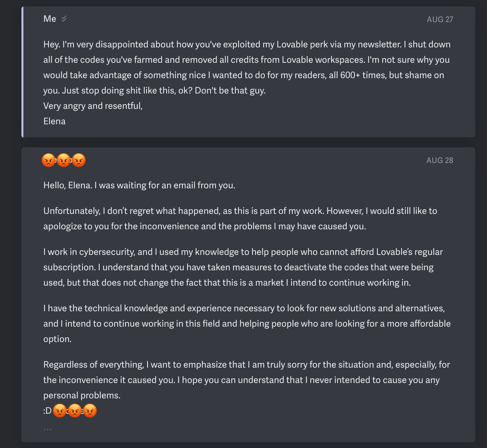Click the "Hello, Elena." opening line
487x448 pixels.
[68, 185]
